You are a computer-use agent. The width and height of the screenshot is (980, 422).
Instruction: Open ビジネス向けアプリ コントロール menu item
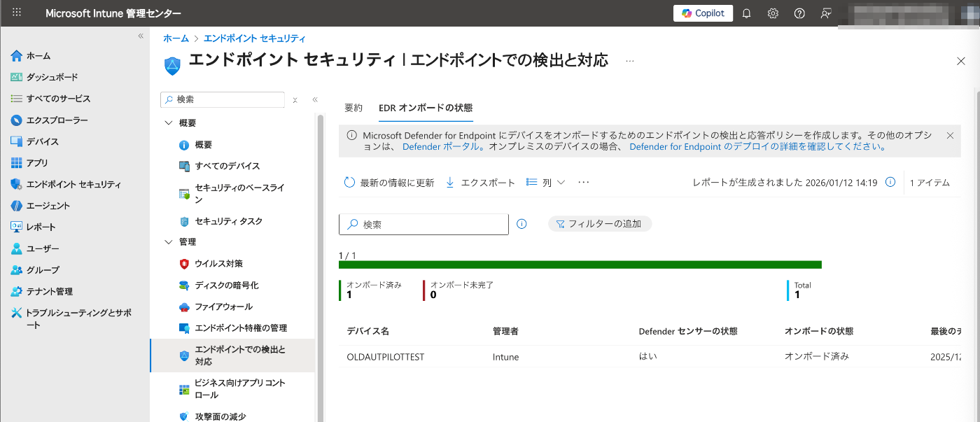232,389
